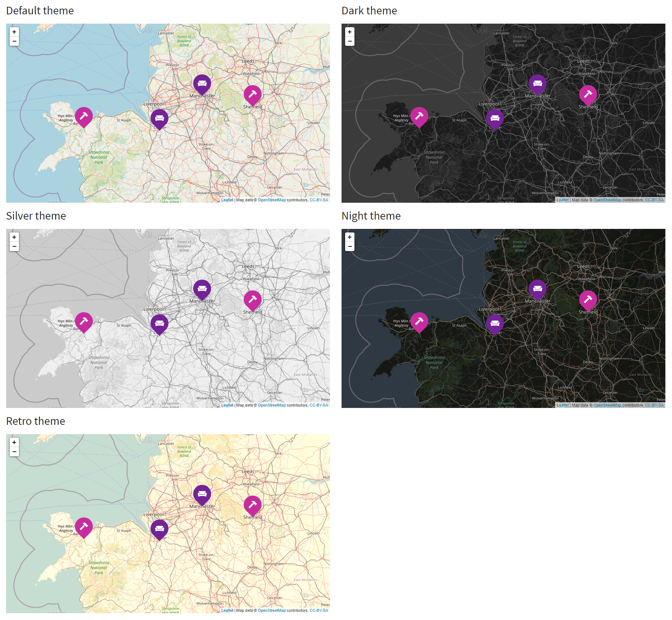Click the Sheffield hammer marker in Default theme
This screenshot has height=620, width=672.
pyautogui.click(x=253, y=95)
